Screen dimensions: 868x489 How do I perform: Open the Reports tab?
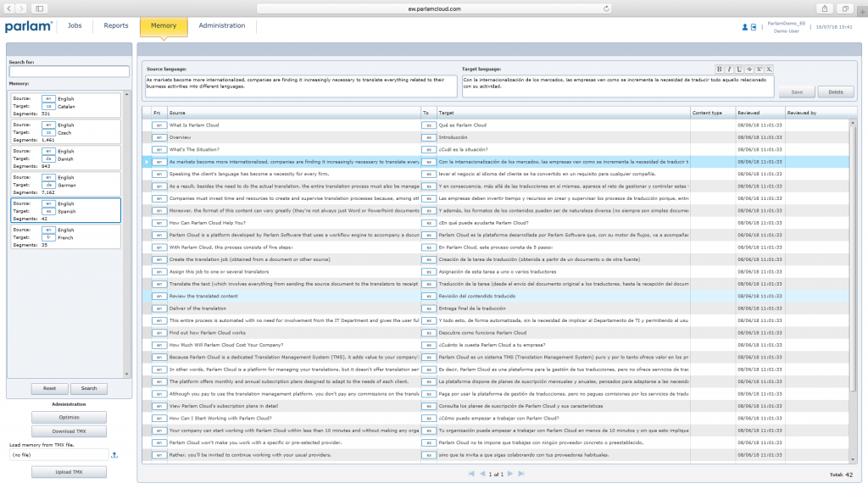pyautogui.click(x=115, y=25)
